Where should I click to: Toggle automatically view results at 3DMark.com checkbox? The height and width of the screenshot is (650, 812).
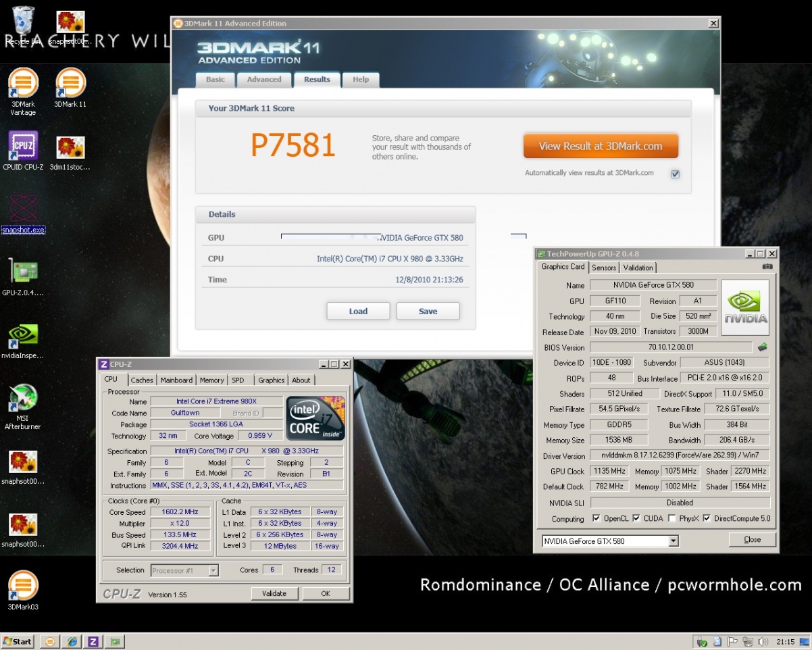pyautogui.click(x=675, y=174)
